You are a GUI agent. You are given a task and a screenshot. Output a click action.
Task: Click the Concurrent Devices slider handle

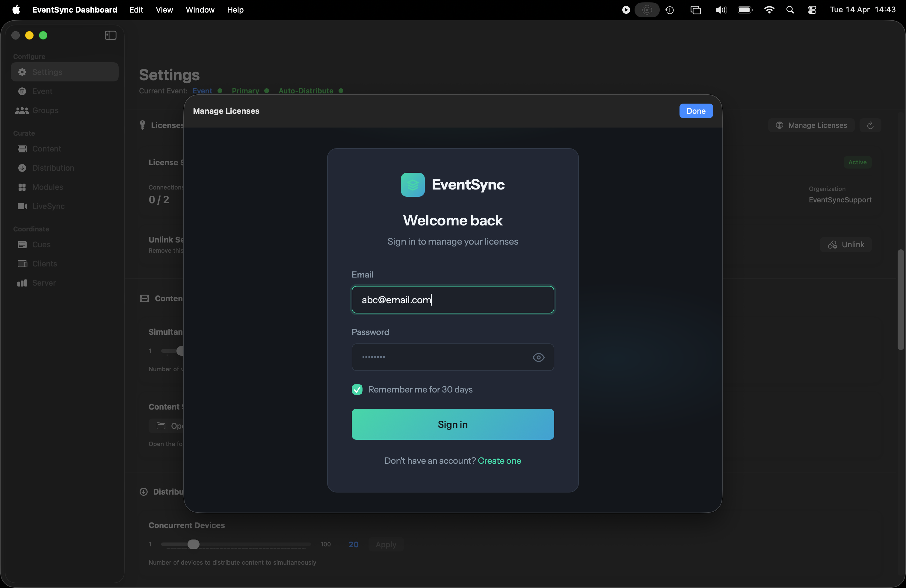[x=193, y=544]
